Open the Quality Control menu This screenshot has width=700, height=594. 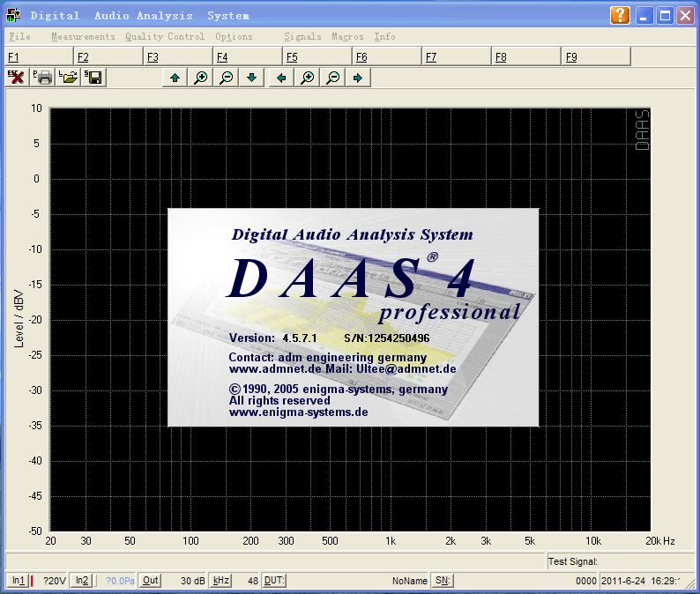point(165,37)
